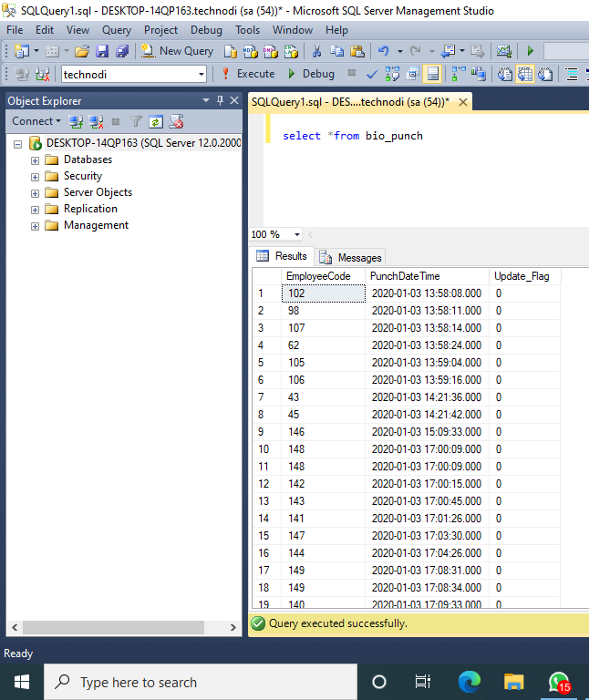Click the Activity Monitor icon
Viewport: 589px width, 700px height.
click(503, 51)
